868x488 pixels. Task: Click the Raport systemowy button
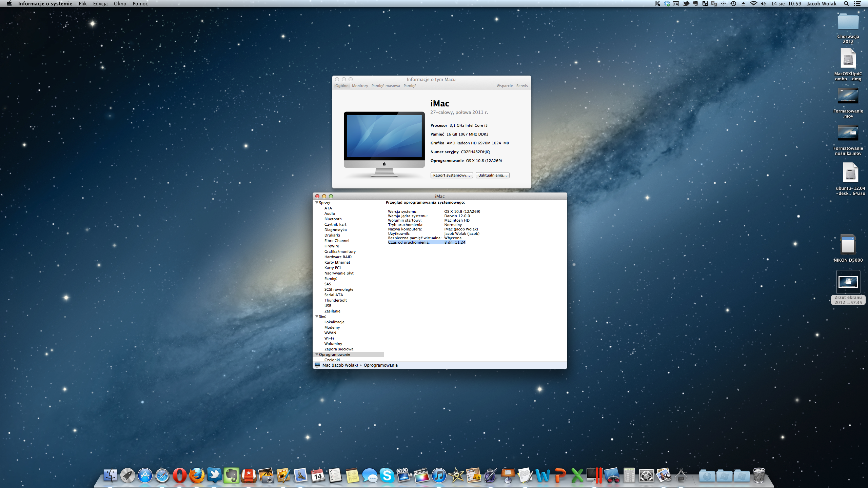click(x=451, y=175)
